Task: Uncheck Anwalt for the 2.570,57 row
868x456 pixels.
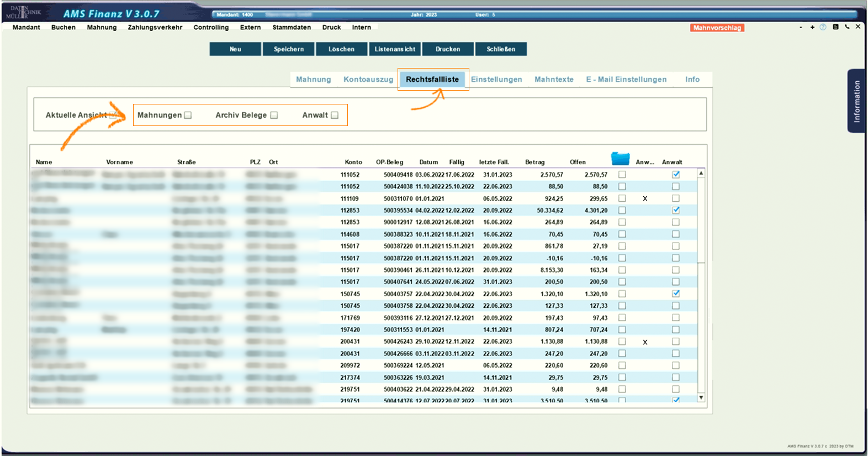Action: (675, 175)
